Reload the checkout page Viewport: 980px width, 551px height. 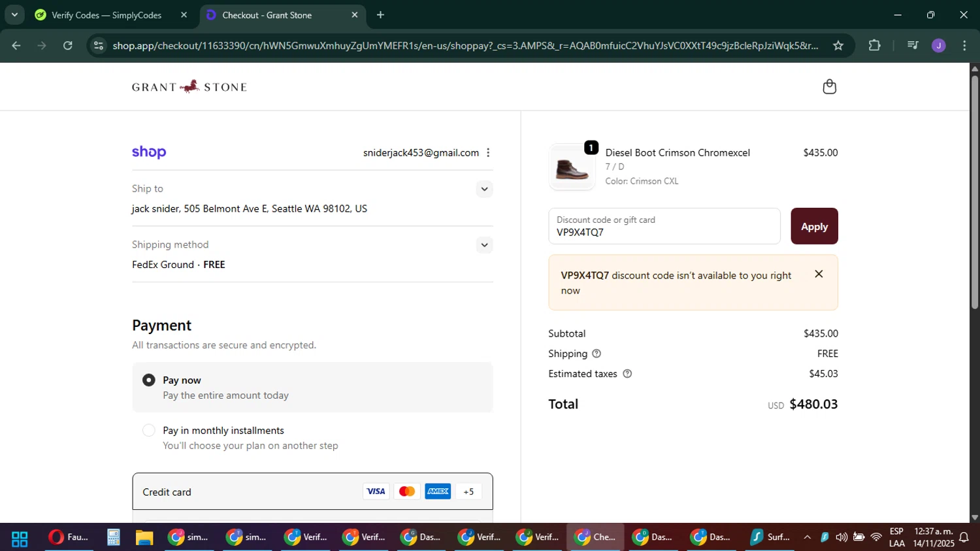pos(68,46)
